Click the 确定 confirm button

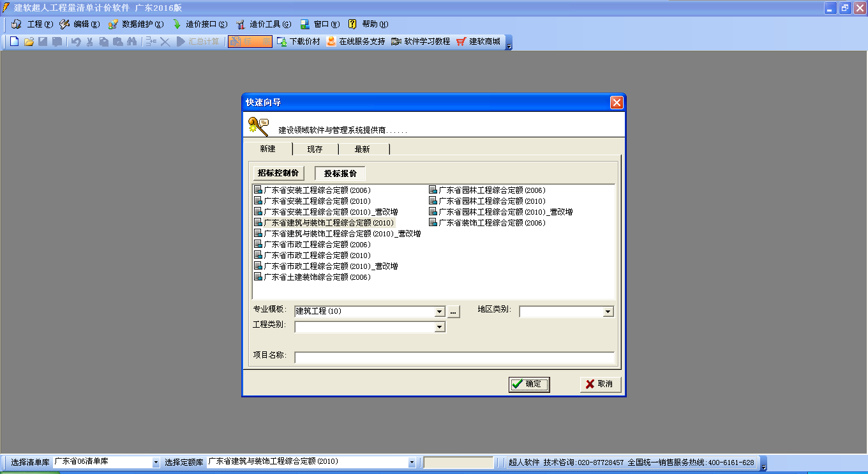click(529, 385)
